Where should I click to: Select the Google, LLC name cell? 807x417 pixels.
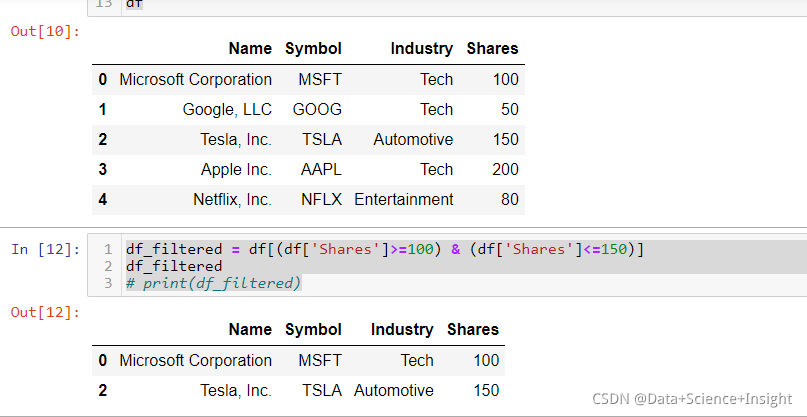click(227, 109)
